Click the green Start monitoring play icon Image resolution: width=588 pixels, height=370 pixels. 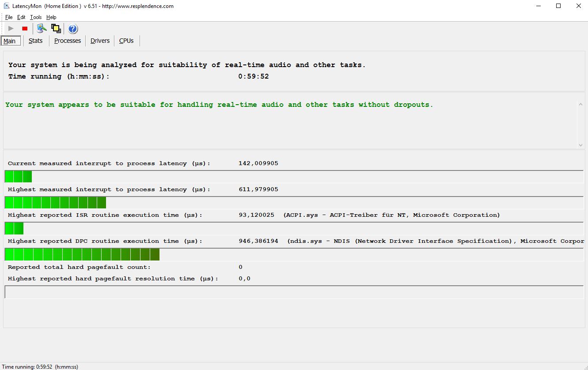(x=11, y=29)
